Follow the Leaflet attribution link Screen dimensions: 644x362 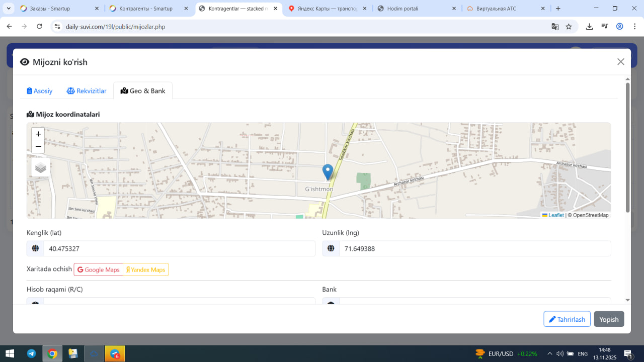(553, 215)
